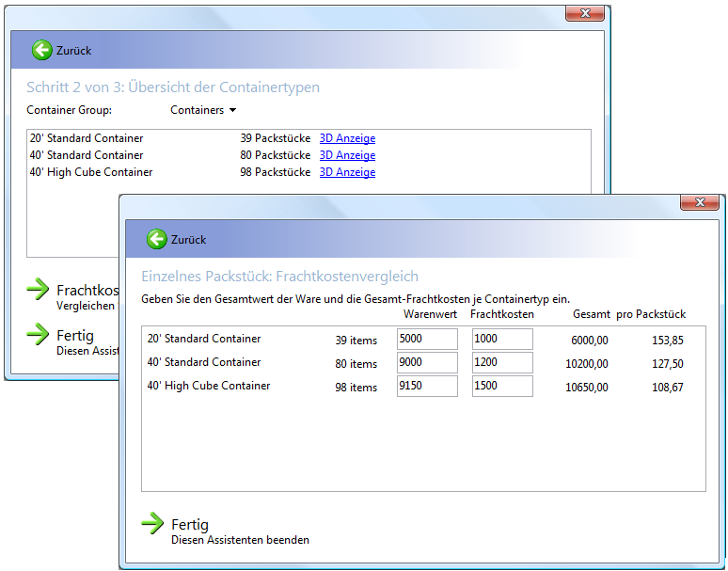Click the green Frachtkosten arrow icon
This screenshot has height=571, width=728.
tap(38, 290)
